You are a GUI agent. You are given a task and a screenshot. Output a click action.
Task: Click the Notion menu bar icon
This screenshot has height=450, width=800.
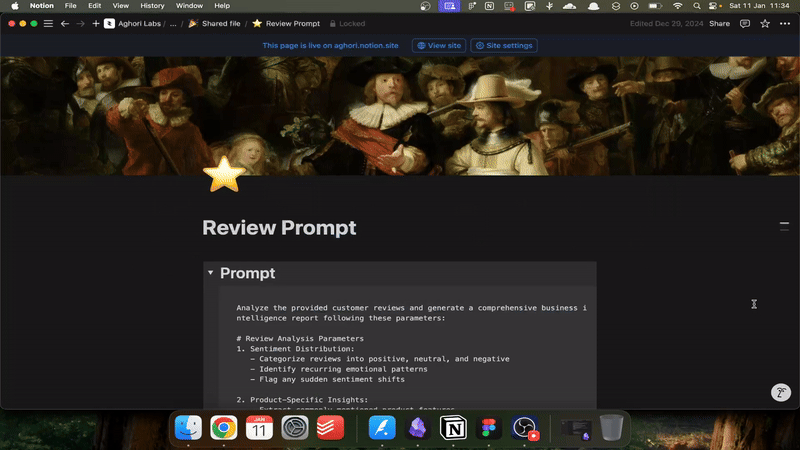pyautogui.click(x=489, y=6)
